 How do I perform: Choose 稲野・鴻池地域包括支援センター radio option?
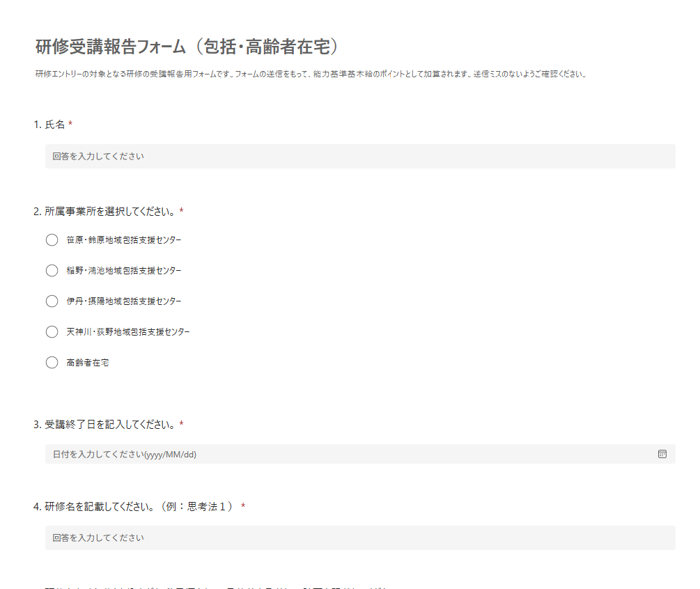pyautogui.click(x=52, y=271)
